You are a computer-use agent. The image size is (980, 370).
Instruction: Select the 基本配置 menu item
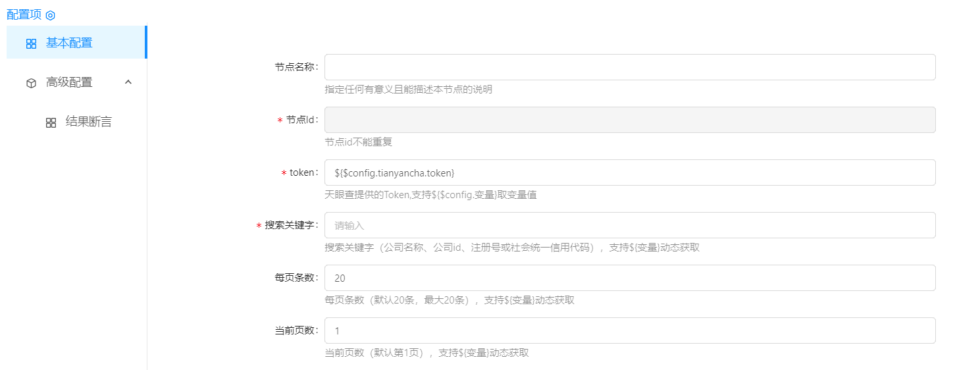[x=69, y=43]
